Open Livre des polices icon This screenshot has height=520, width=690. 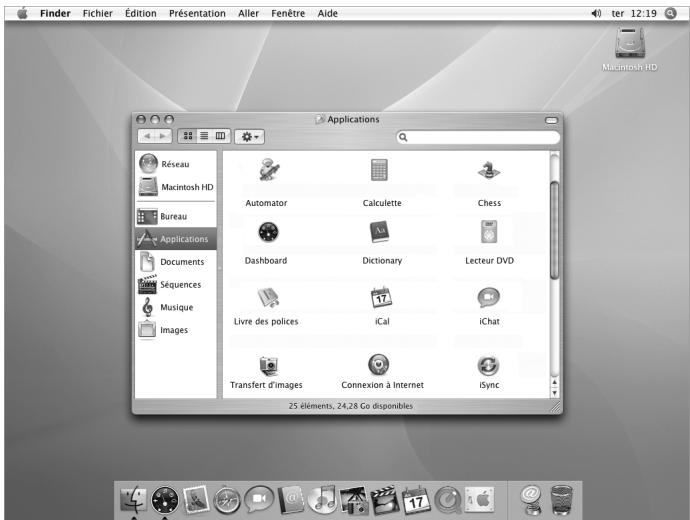tap(268, 297)
